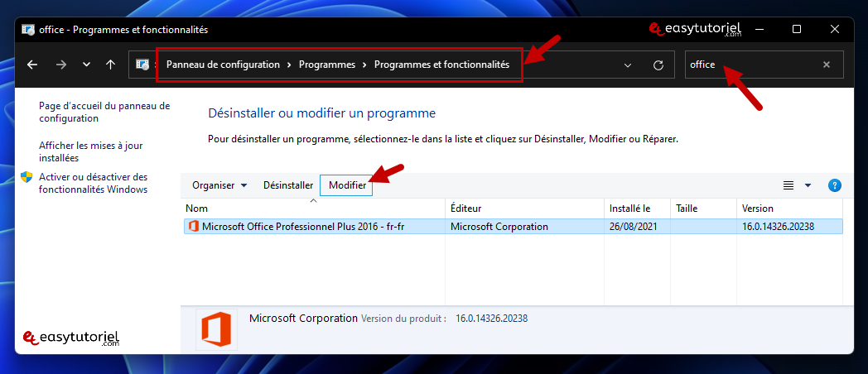Click the large Office logo in details pane

click(216, 329)
